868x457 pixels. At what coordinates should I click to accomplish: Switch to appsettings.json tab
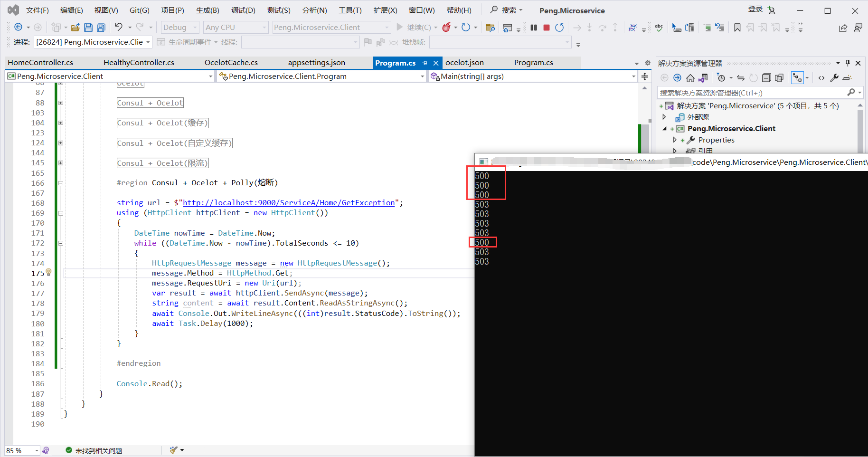pos(317,63)
